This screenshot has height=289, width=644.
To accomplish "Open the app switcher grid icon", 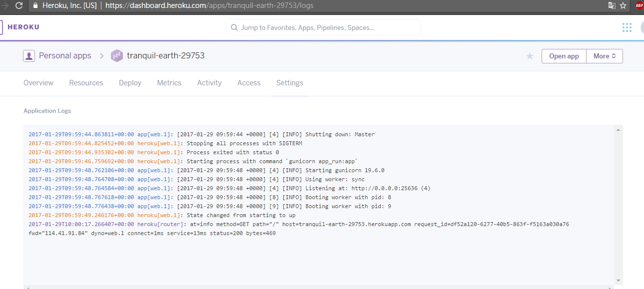I will coord(627,27).
